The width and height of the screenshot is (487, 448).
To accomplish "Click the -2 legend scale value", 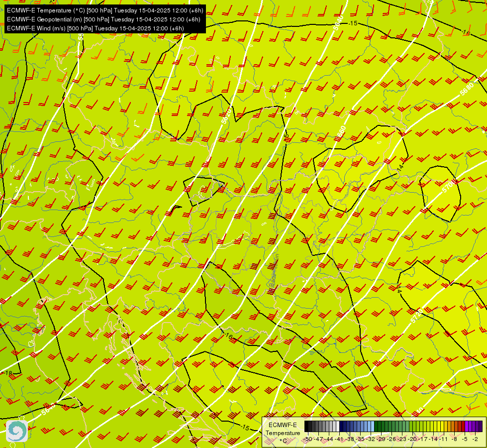I will pos(475,439).
